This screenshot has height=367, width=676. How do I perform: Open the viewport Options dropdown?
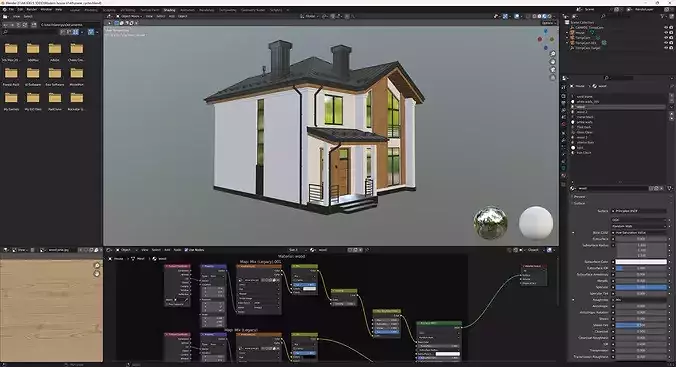(x=548, y=23)
